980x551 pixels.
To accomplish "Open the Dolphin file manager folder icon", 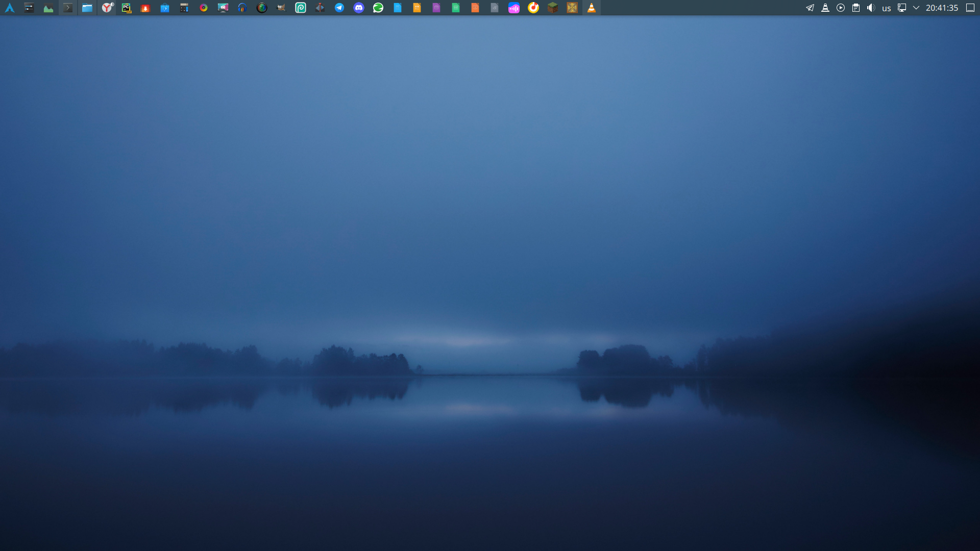I will coord(87,8).
